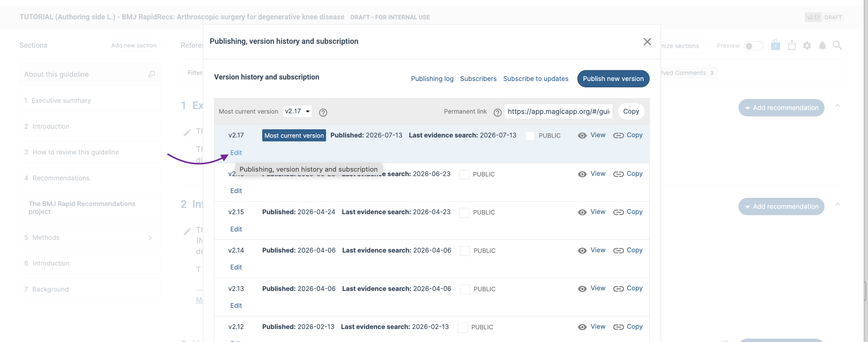Select The BMJ Rapid Recommendations project section
Viewport: 868px width, 342px height.
[x=90, y=208]
